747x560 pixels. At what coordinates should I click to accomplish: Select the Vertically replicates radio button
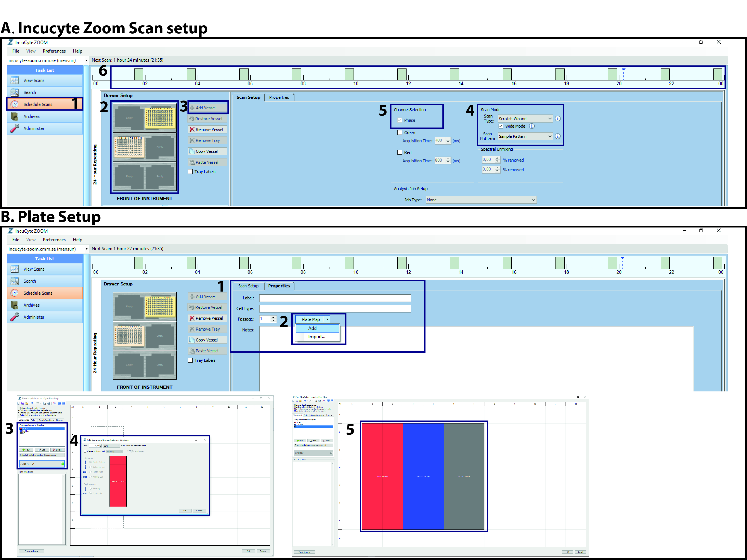[91, 488]
